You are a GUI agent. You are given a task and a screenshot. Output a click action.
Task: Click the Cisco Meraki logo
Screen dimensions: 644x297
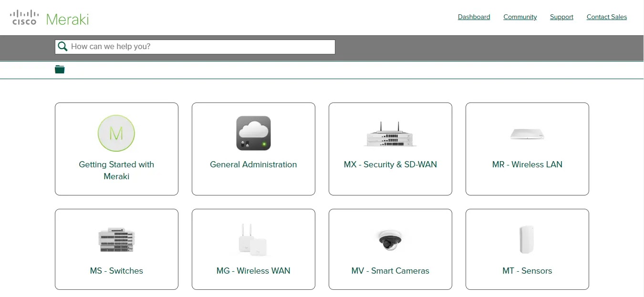(49, 18)
